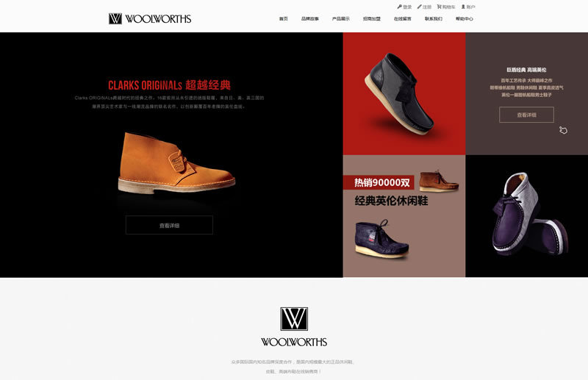Screen dimensions: 588x380
Task: Open the shopping cart icon
Action: pyautogui.click(x=439, y=7)
